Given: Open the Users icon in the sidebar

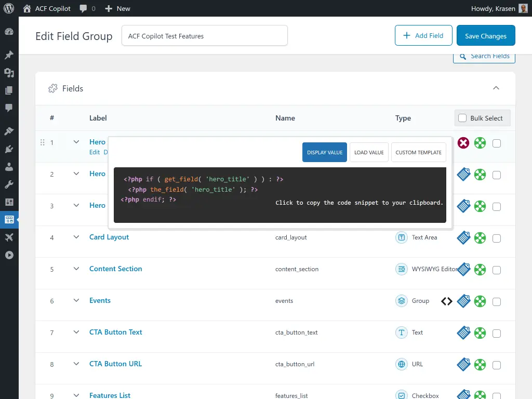Looking at the screenshot, I should (x=9, y=167).
